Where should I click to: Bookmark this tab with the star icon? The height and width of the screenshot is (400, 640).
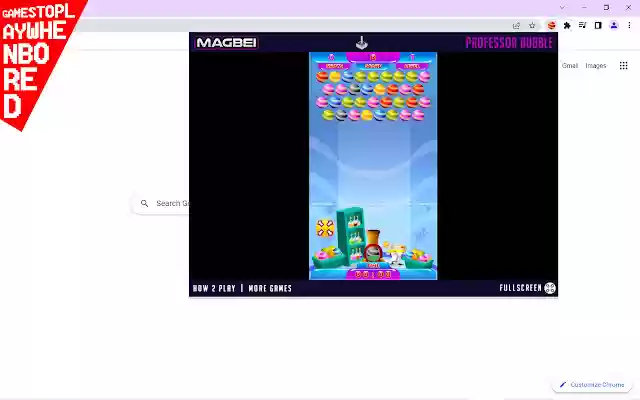pos(532,25)
